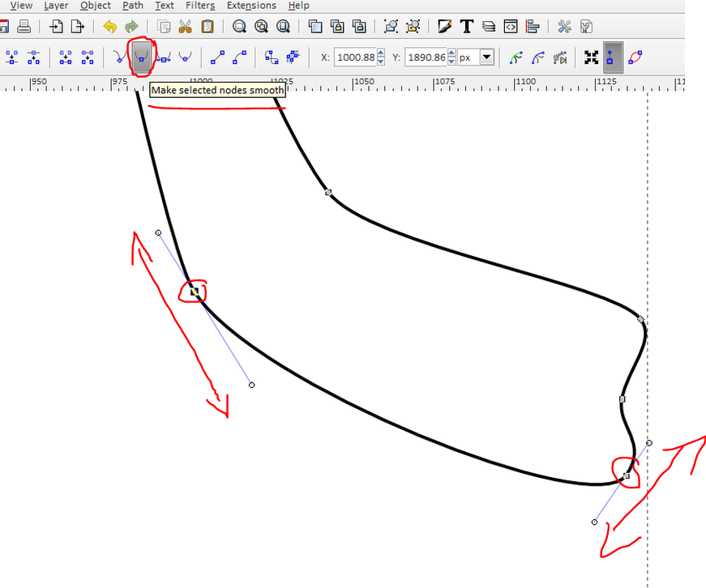
Task: Open the Extensions menu
Action: pyautogui.click(x=251, y=6)
